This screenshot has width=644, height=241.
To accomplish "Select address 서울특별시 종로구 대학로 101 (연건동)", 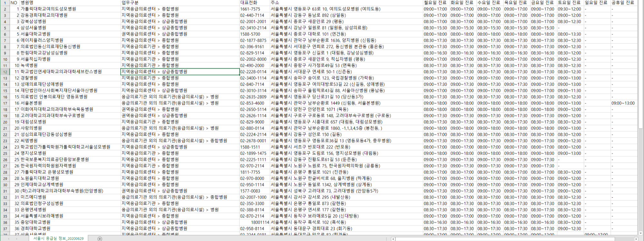I will pos(346,34).
